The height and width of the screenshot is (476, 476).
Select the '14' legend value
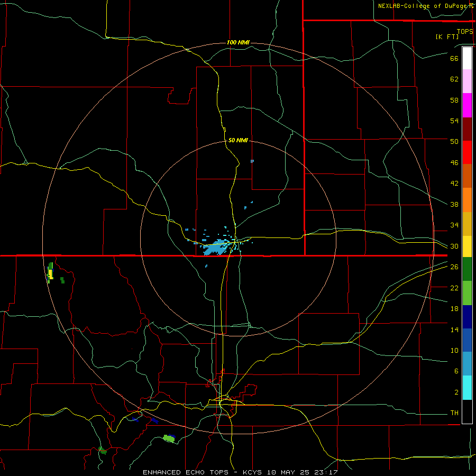(454, 329)
